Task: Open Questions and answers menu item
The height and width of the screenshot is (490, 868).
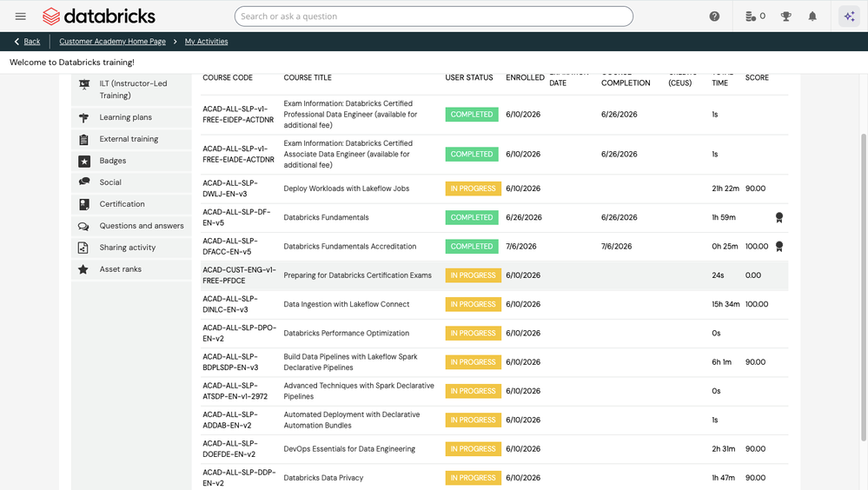Action: tap(131, 225)
